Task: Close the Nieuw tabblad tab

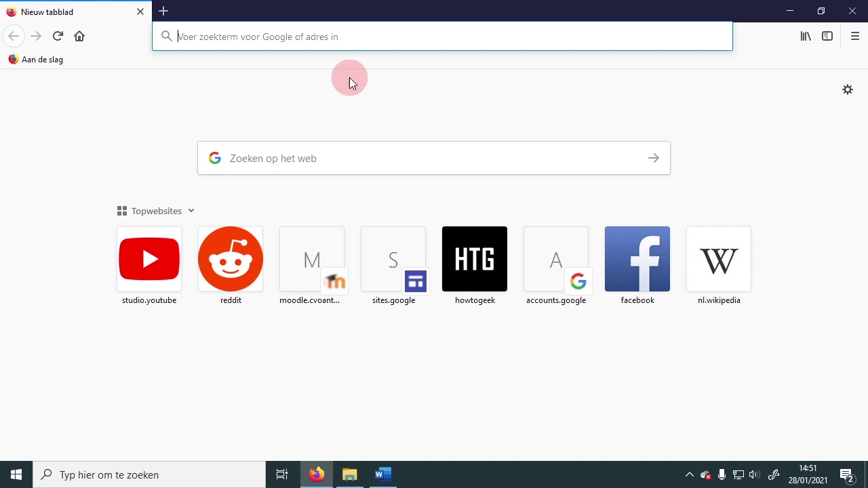Action: click(140, 12)
